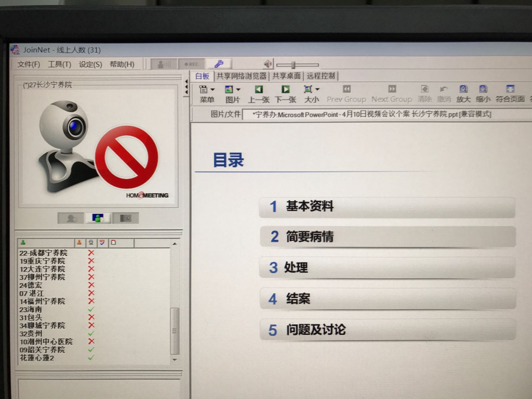Switch to the 共享桌面 tab

286,76
